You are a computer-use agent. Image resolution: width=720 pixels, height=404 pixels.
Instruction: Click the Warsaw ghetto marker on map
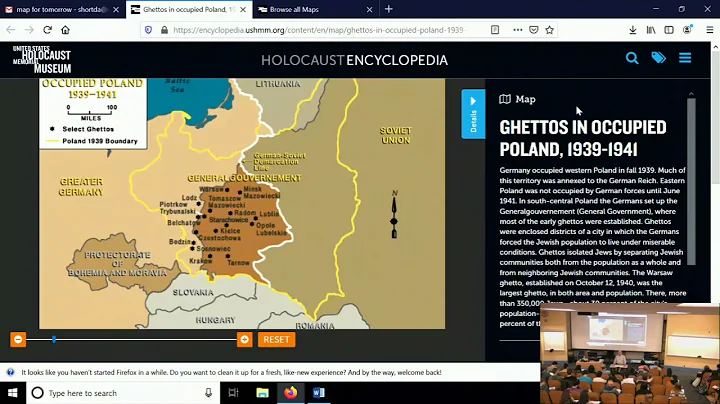(227, 190)
